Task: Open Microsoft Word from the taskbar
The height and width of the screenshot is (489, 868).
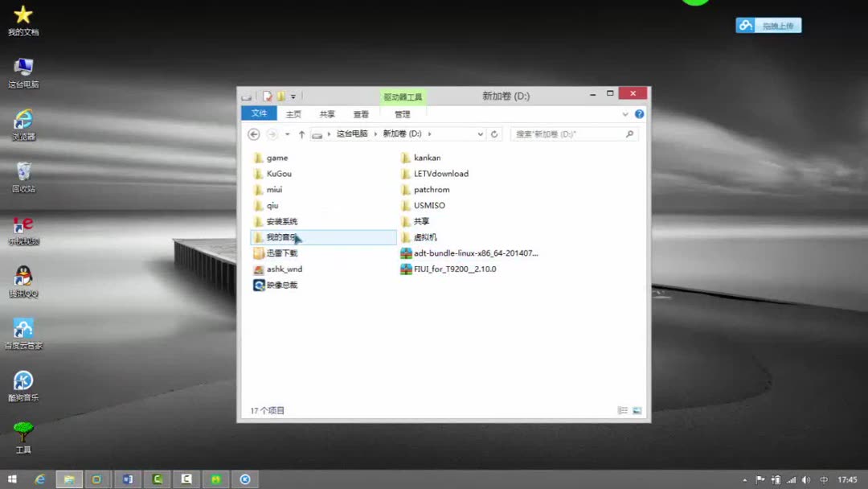Action: pos(127,479)
